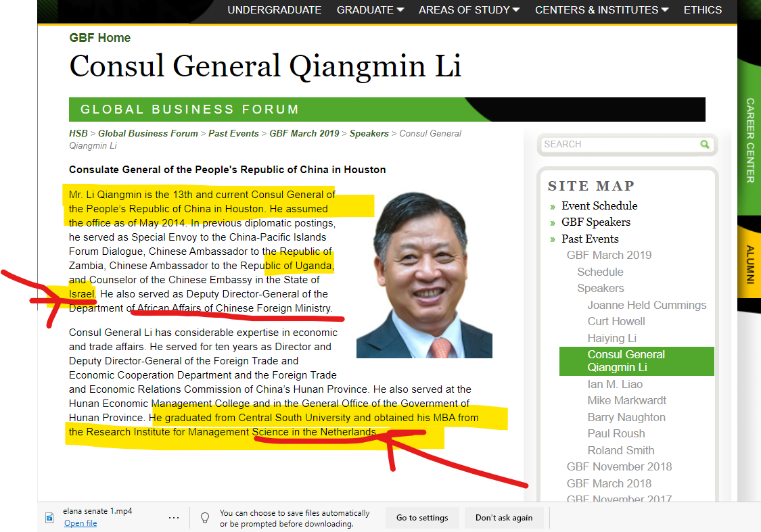Expand the Areas of Study dropdown arrow
This screenshot has width=761, height=532.
[x=516, y=9]
